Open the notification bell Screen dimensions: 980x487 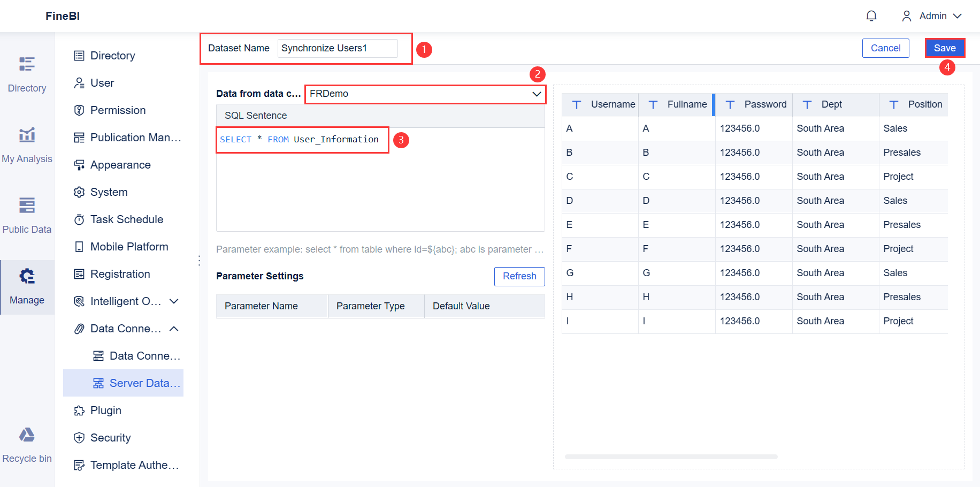[x=871, y=16]
